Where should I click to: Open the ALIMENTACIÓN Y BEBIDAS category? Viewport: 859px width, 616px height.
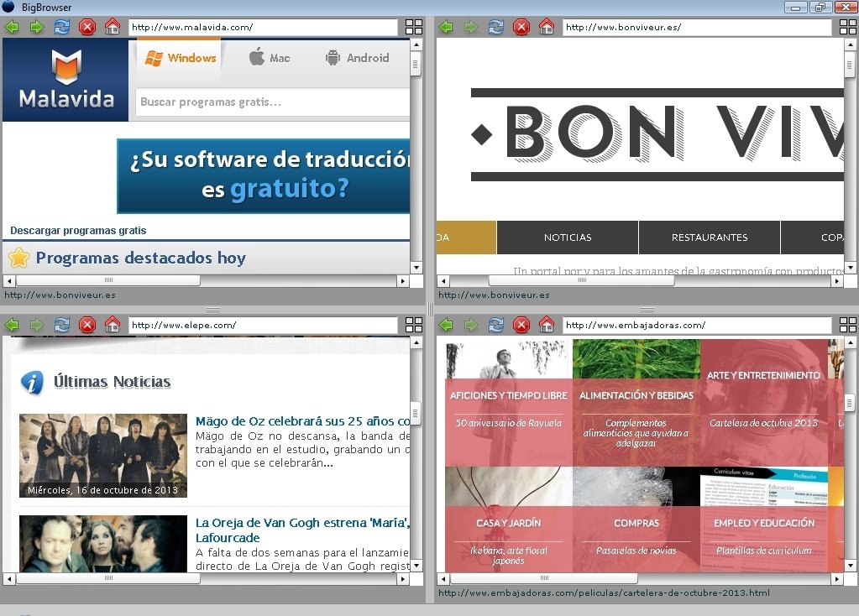pyautogui.click(x=636, y=395)
